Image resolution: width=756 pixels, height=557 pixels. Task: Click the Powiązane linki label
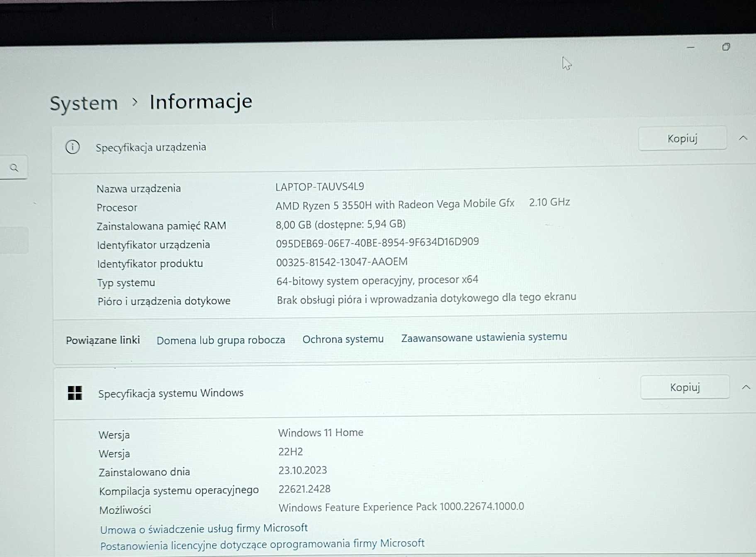[x=103, y=340]
